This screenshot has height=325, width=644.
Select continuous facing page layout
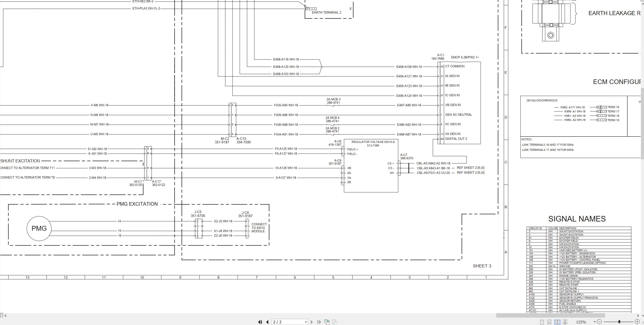(x=565, y=322)
